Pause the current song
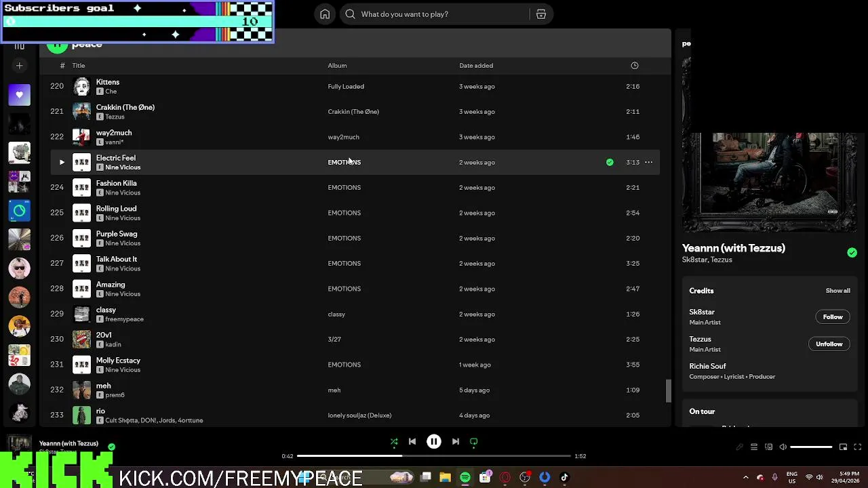The width and height of the screenshot is (868, 488). 434,442
